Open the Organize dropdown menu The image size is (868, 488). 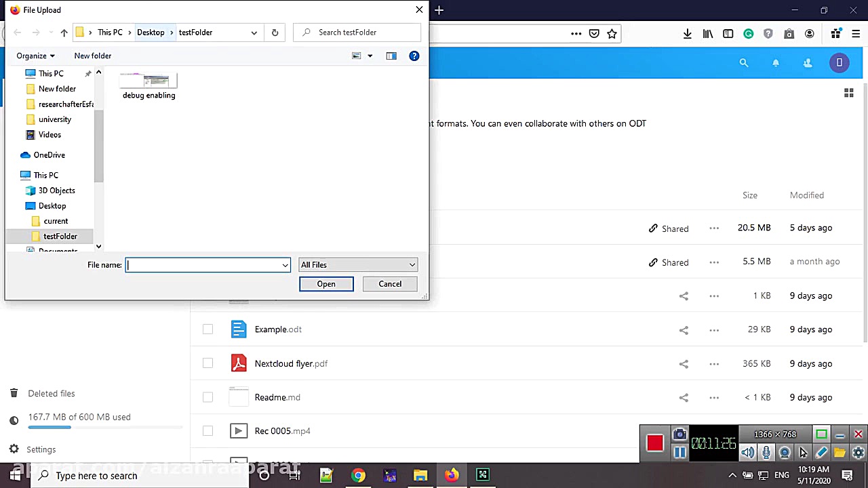pyautogui.click(x=35, y=56)
